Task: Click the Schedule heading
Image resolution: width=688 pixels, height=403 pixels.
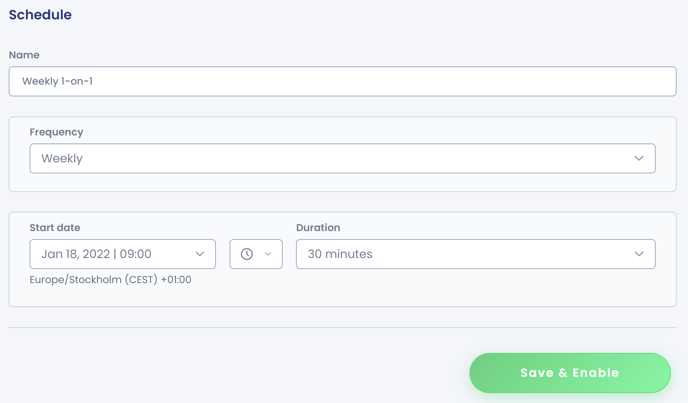Action: click(x=40, y=14)
